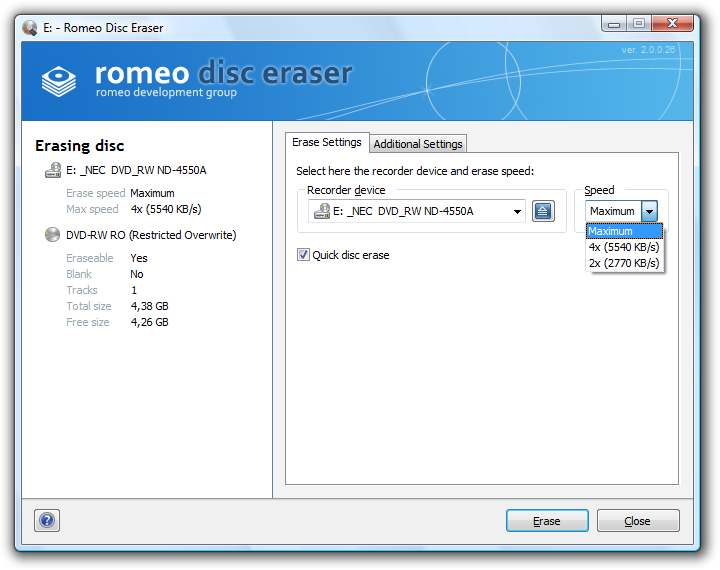Click the drive icon beside E: _NEC in left panel
Screen dimensions: 720x570
pyautogui.click(x=53, y=170)
